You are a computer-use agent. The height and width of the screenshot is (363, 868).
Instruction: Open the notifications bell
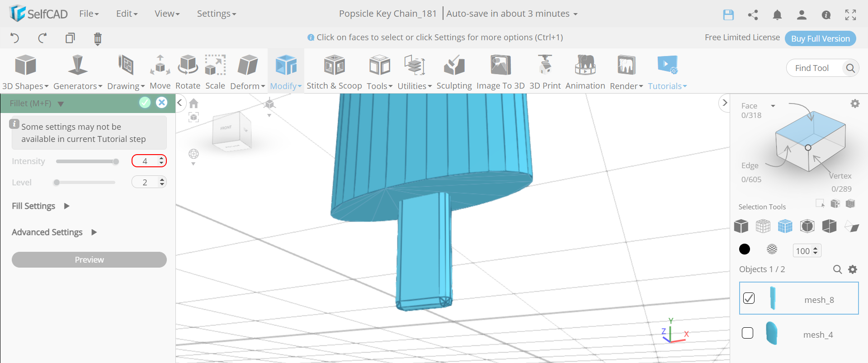coord(777,15)
